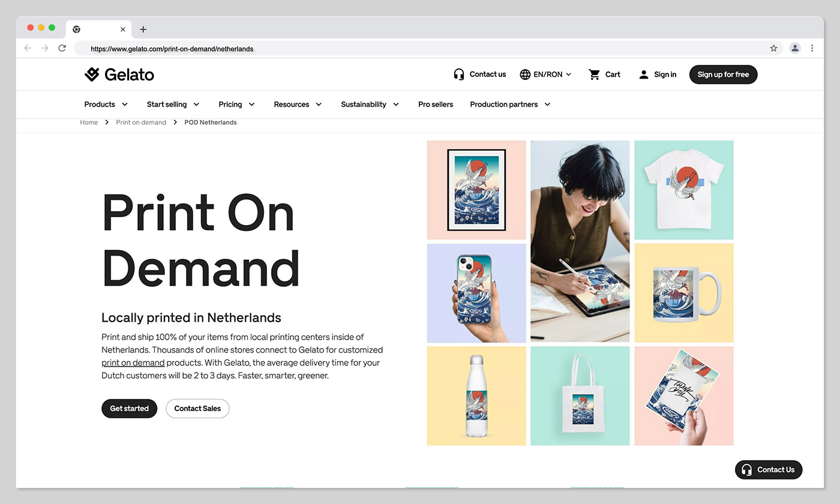Image resolution: width=840 pixels, height=504 pixels.
Task: Select the Pro sellers menu item
Action: click(435, 104)
